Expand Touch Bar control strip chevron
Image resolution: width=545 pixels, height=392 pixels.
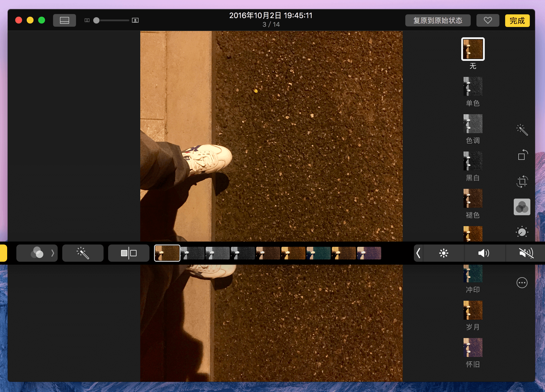(418, 253)
